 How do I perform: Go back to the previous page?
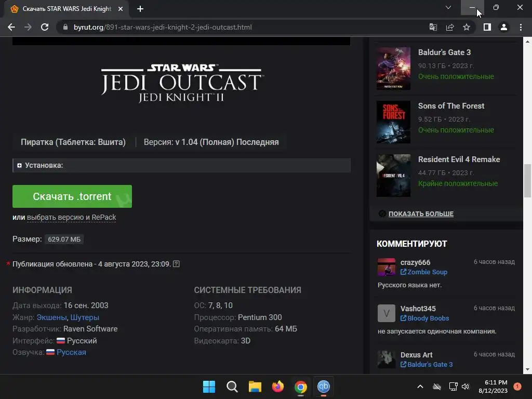11,27
